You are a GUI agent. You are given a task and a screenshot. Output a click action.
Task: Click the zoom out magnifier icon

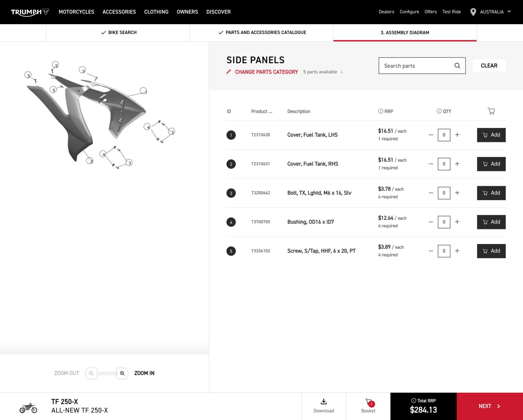[91, 373]
